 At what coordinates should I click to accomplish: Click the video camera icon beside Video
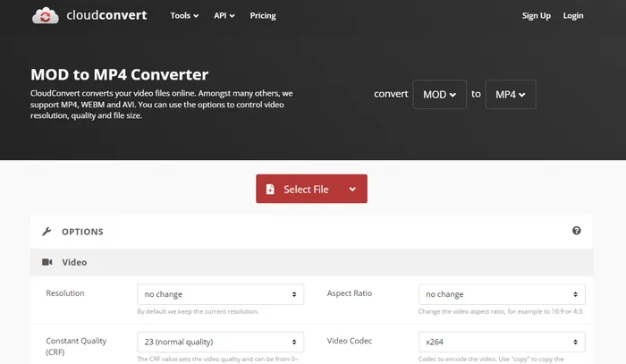pos(47,262)
